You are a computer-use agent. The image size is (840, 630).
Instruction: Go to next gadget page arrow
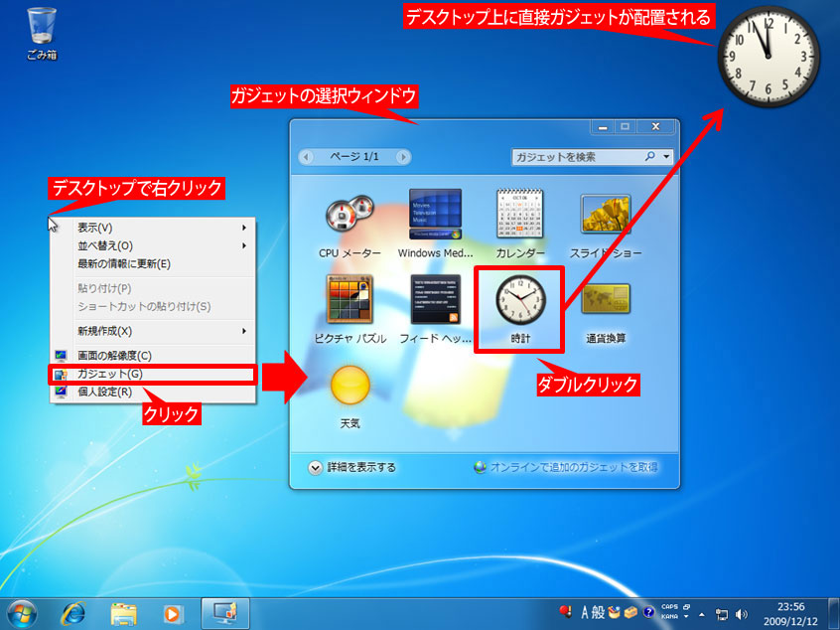[x=403, y=157]
